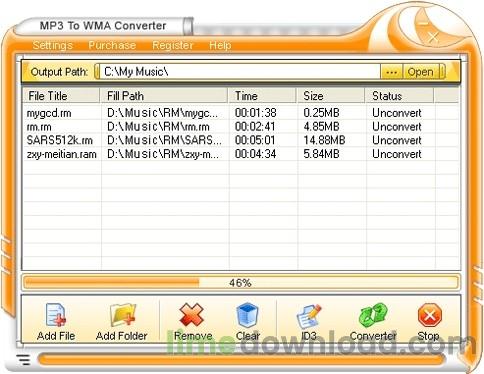Open the Register menu

click(173, 45)
